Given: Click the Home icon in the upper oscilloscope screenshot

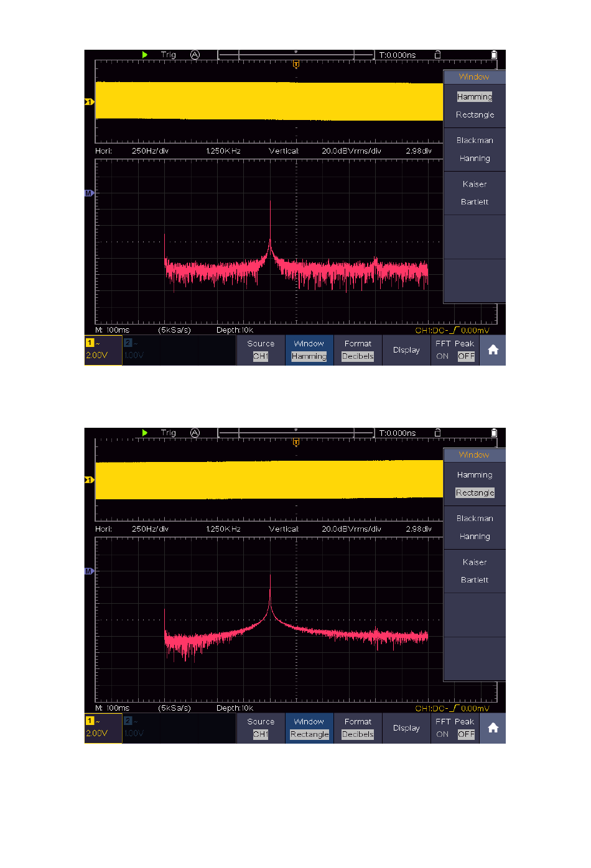Looking at the screenshot, I should point(493,350).
